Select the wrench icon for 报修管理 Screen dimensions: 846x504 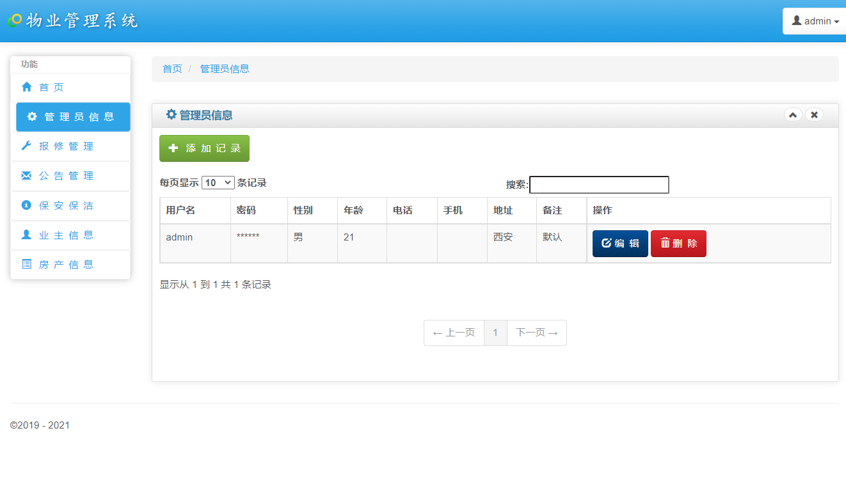pos(26,146)
